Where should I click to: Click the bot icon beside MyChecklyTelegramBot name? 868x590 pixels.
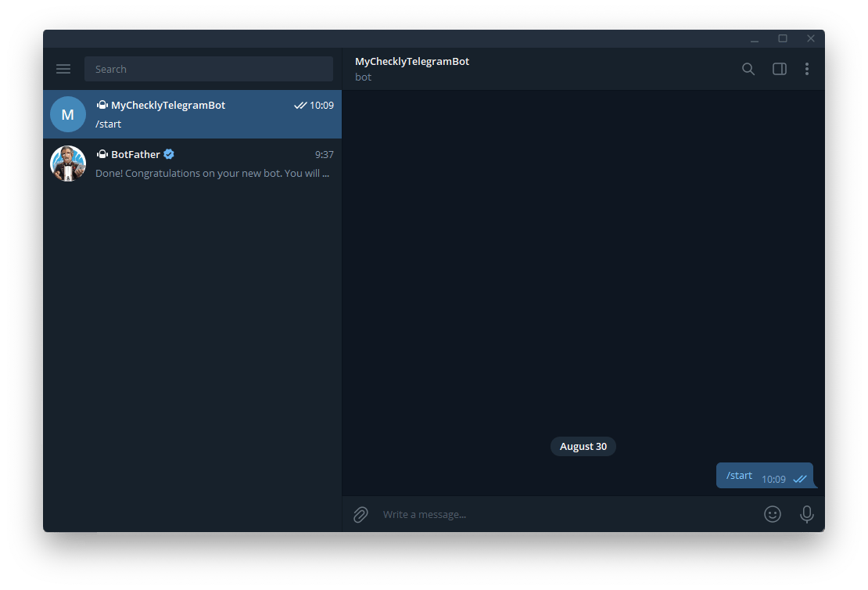[x=102, y=105]
